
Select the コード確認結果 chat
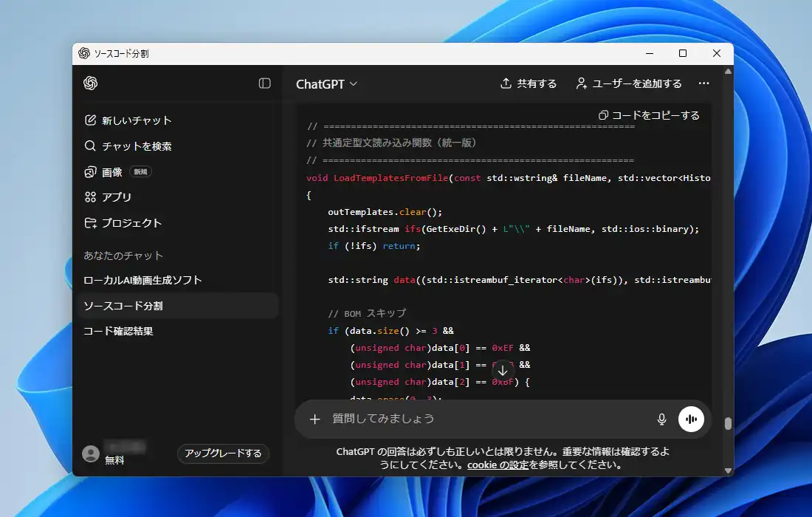119,331
